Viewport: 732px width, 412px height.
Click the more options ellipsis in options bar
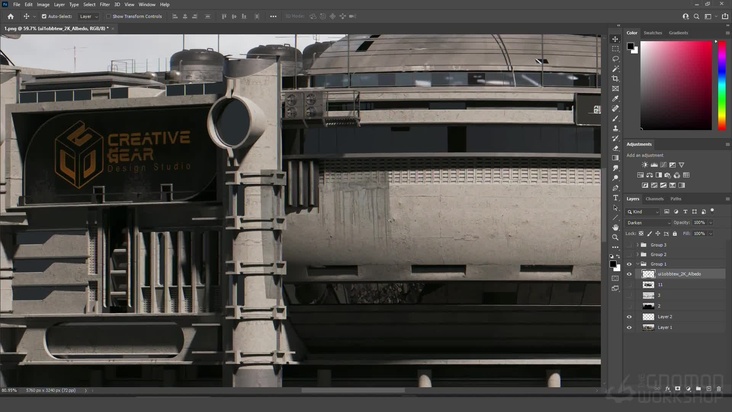273,16
